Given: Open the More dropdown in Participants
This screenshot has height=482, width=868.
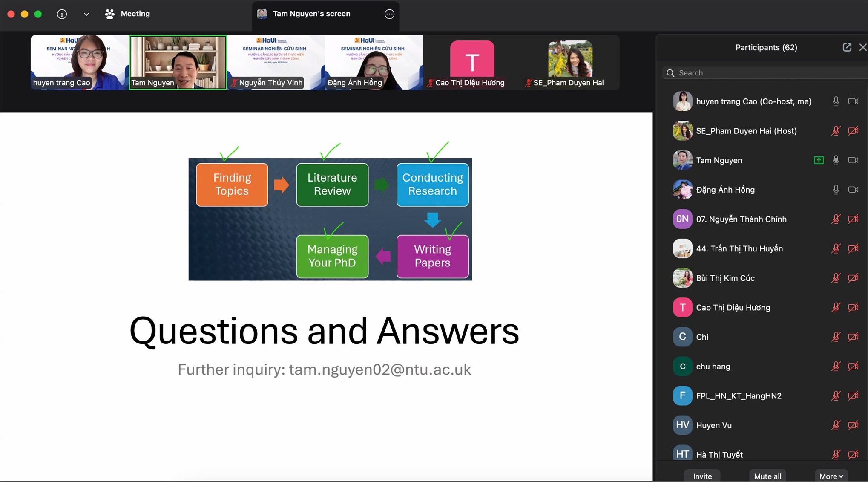Looking at the screenshot, I should 831,476.
